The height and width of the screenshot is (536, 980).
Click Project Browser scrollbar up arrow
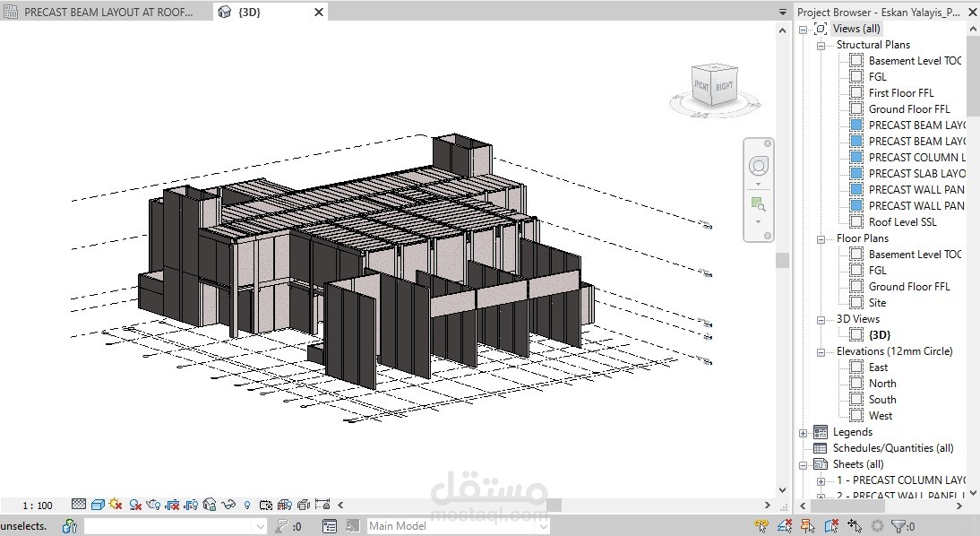[x=973, y=29]
